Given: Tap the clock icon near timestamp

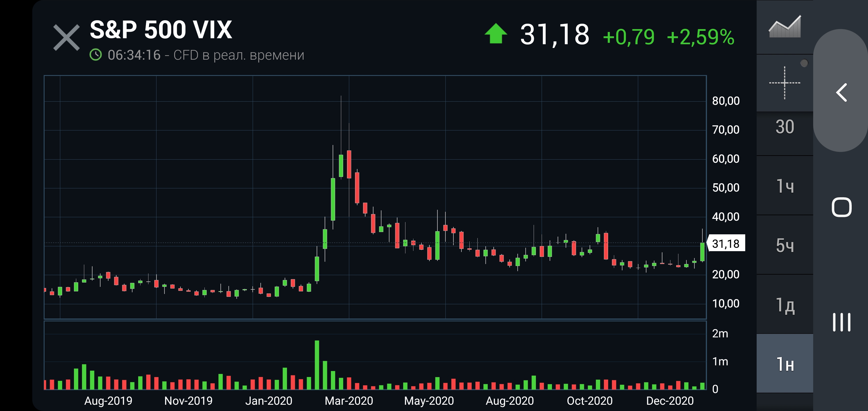Looking at the screenshot, I should [x=96, y=55].
